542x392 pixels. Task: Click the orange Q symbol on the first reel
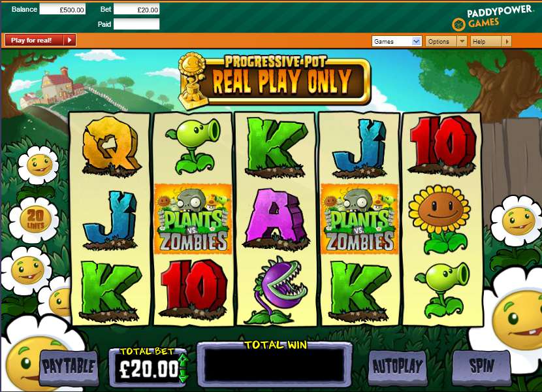(110, 145)
